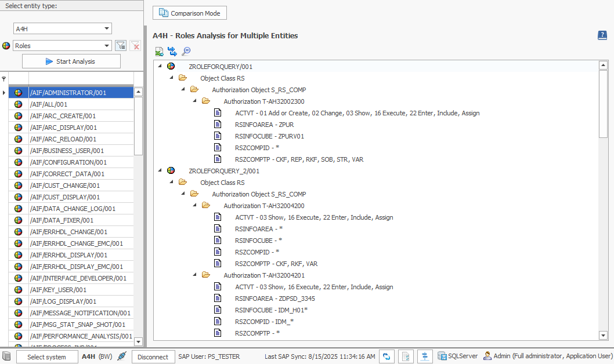Viewport: 614px width, 364px height.
Task: Click the results tree scrollbar down arrow
Action: click(x=603, y=335)
